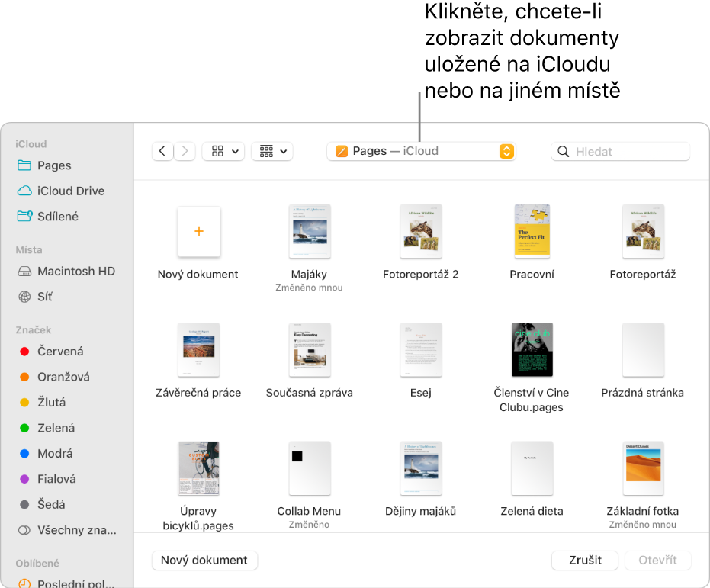The image size is (710, 588).
Task: Click the Otevřít open button
Action: tap(658, 561)
